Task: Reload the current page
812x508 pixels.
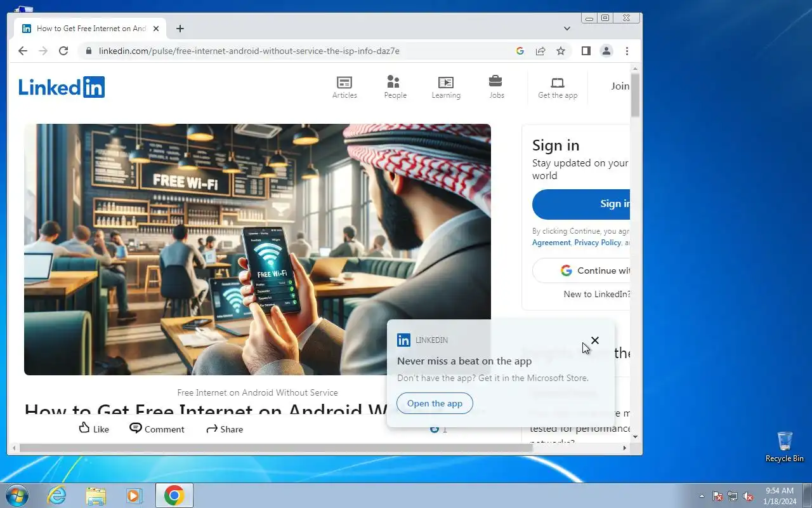Action: [63, 51]
